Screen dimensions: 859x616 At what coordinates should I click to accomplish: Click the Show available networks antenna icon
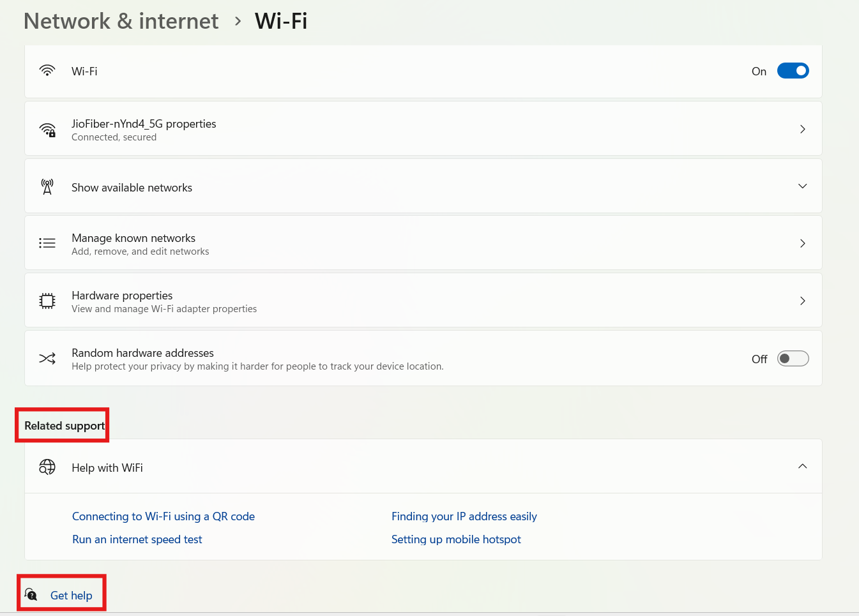(x=47, y=186)
